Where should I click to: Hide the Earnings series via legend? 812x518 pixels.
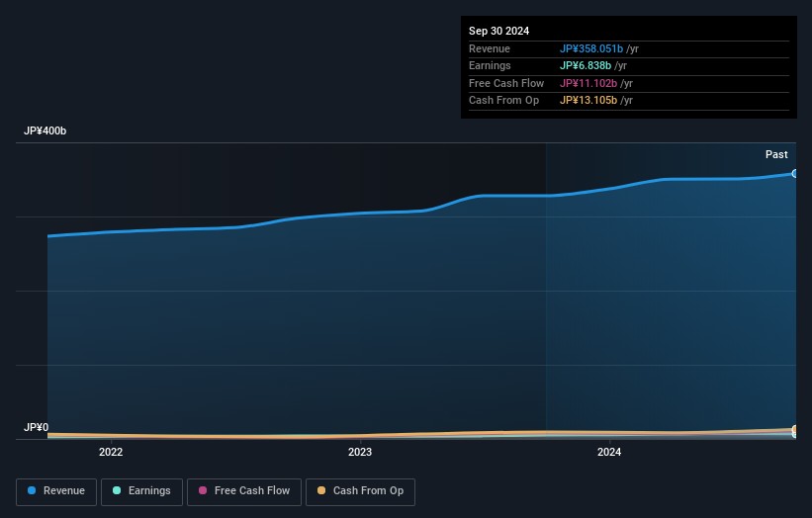142,491
